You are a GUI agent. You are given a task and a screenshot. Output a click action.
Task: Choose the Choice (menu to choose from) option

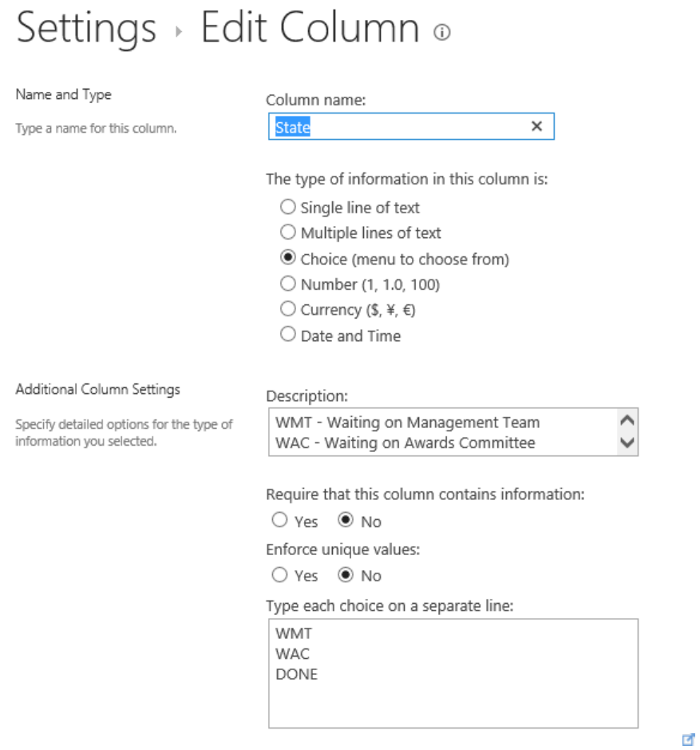tap(288, 259)
